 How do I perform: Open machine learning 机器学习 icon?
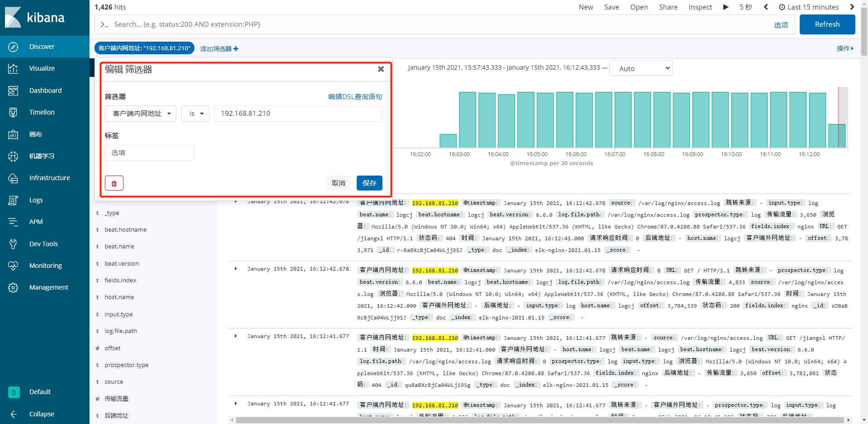[x=13, y=156]
